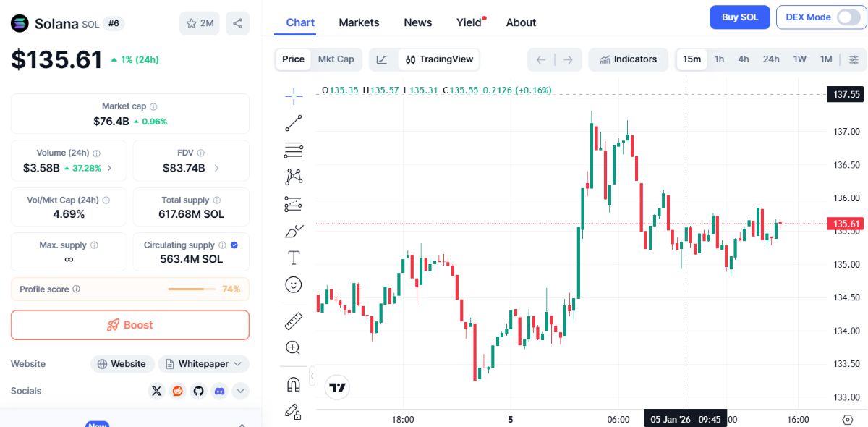Select the trend line drawing tool

[294, 123]
